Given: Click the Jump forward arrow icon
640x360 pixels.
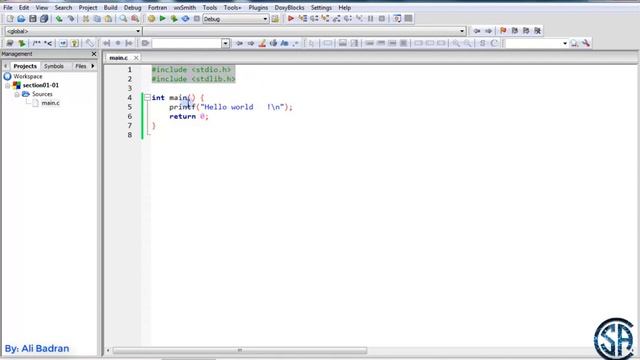Looking at the screenshot, I should [488, 31].
